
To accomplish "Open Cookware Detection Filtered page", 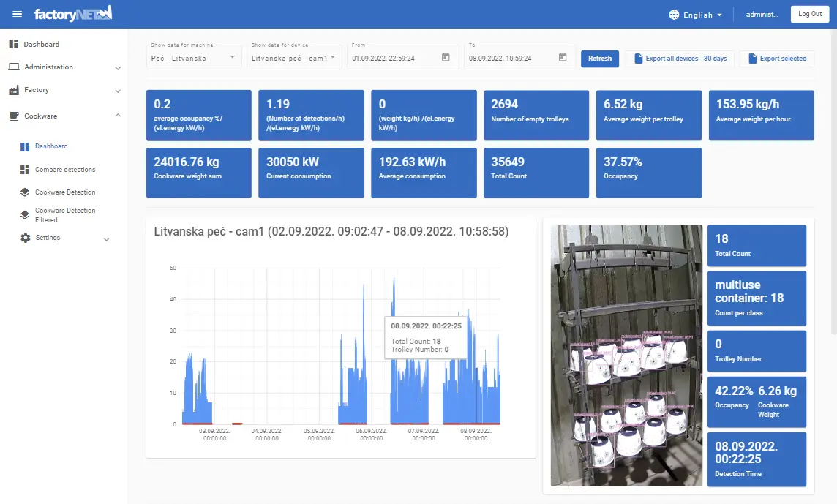I will click(65, 215).
